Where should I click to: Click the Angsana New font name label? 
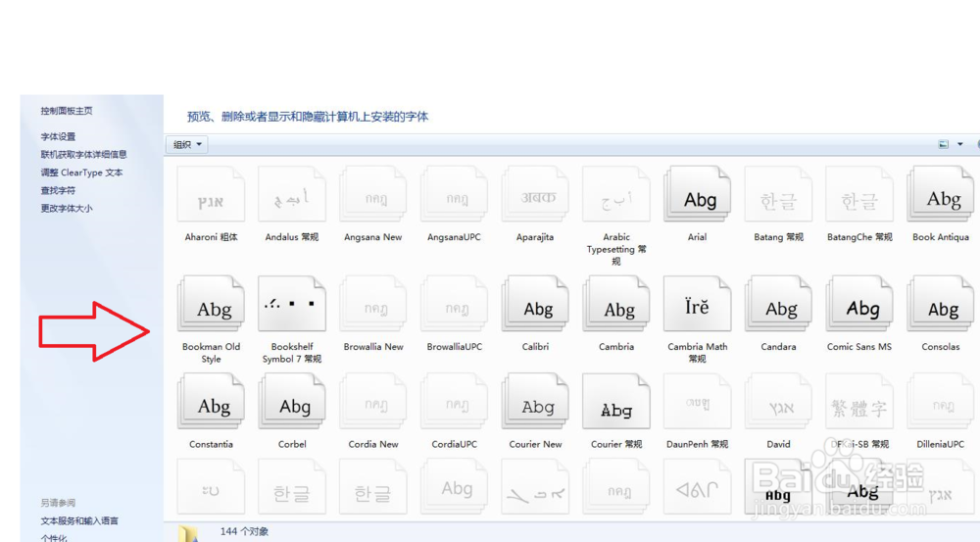(373, 237)
